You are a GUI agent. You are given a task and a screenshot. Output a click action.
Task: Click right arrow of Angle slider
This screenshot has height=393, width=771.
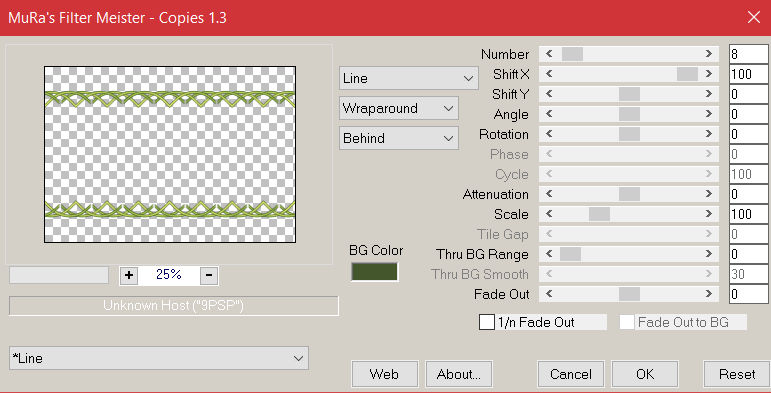709,114
